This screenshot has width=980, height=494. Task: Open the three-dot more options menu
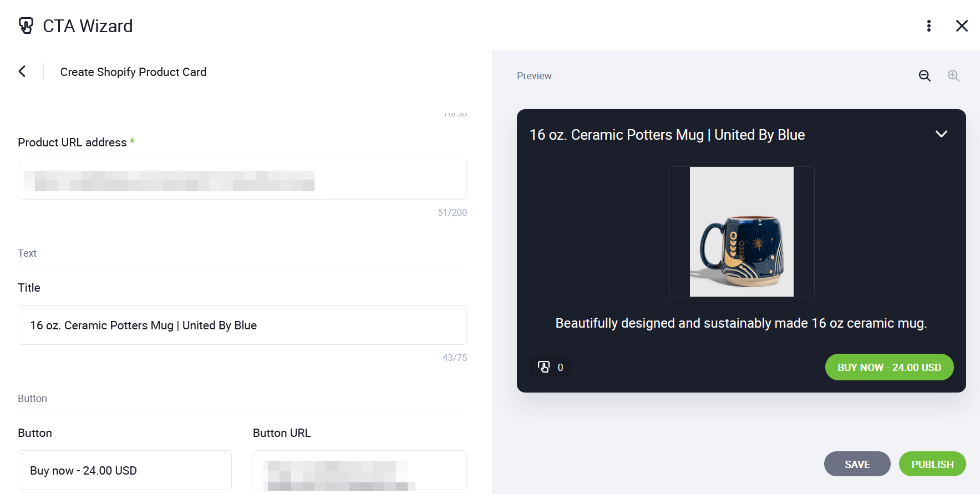928,26
